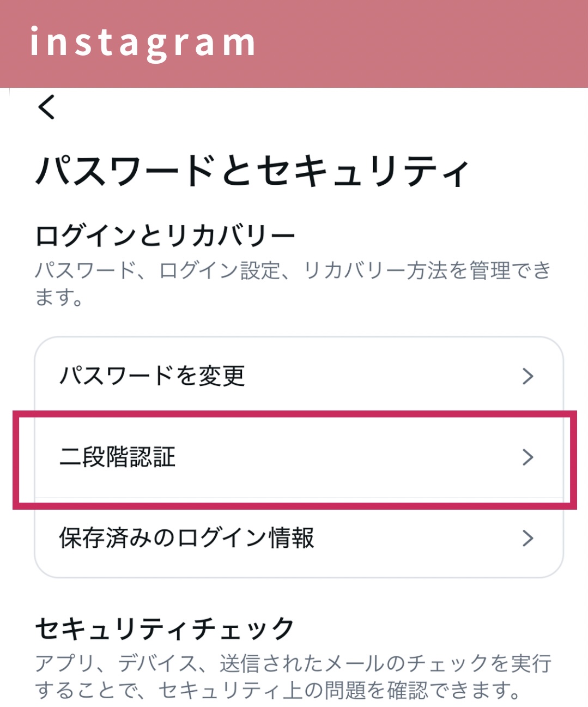Open the パスワードを変更 option
This screenshot has width=588, height=707.
pyautogui.click(x=152, y=376)
